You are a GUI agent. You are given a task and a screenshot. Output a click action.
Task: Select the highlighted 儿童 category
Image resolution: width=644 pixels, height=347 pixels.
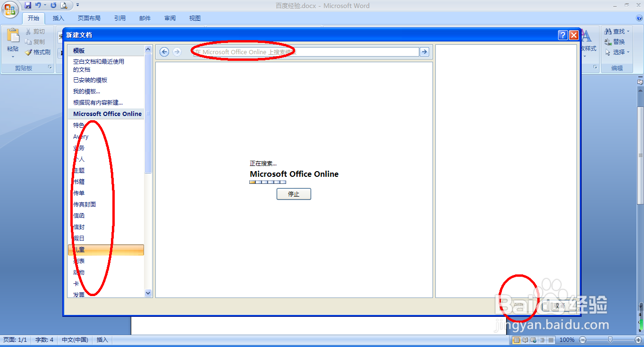coord(106,250)
